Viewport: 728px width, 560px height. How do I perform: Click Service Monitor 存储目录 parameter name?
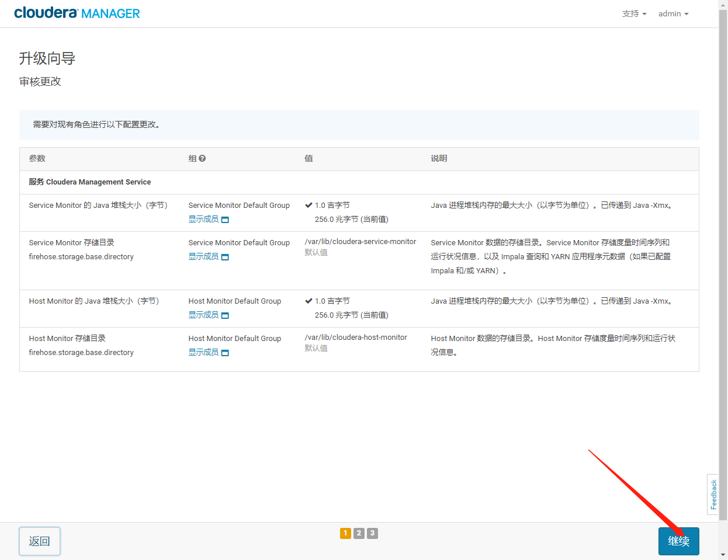[72, 243]
